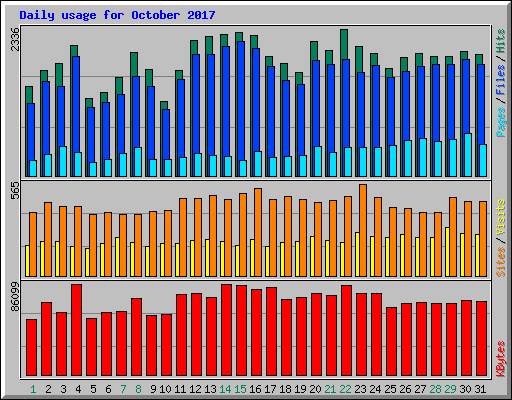This screenshot has height=400, width=512.
Task: Select the red KBytes bar for day 1
Action: (31, 348)
